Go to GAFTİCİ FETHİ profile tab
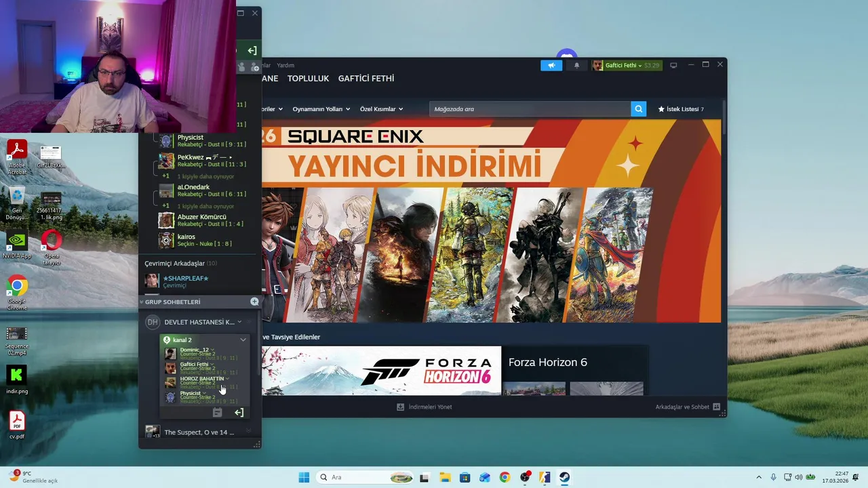868x488 pixels. point(366,78)
